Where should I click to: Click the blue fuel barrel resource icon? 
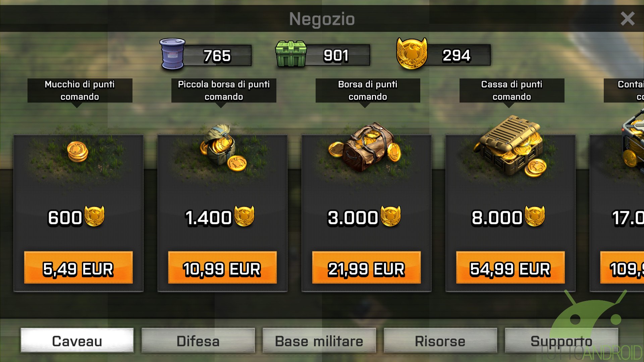coord(172,54)
